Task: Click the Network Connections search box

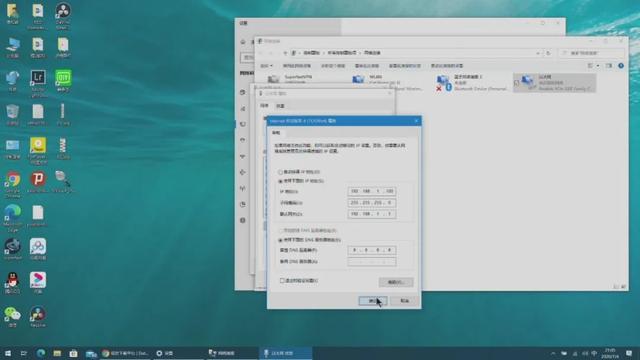Action: click(x=591, y=53)
